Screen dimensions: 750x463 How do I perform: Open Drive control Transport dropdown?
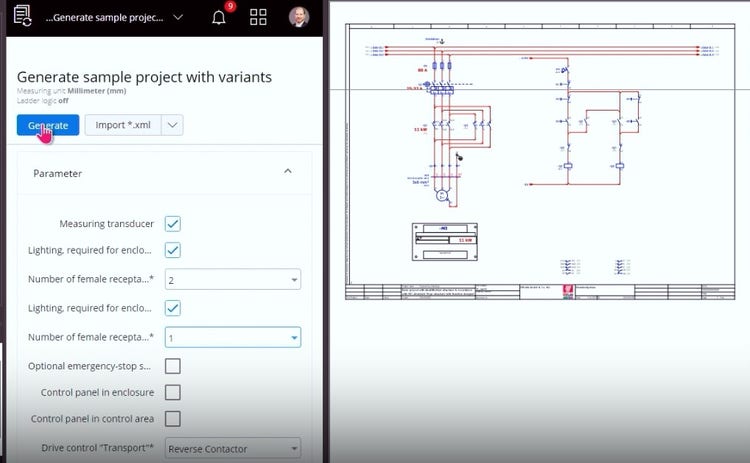pyautogui.click(x=233, y=449)
